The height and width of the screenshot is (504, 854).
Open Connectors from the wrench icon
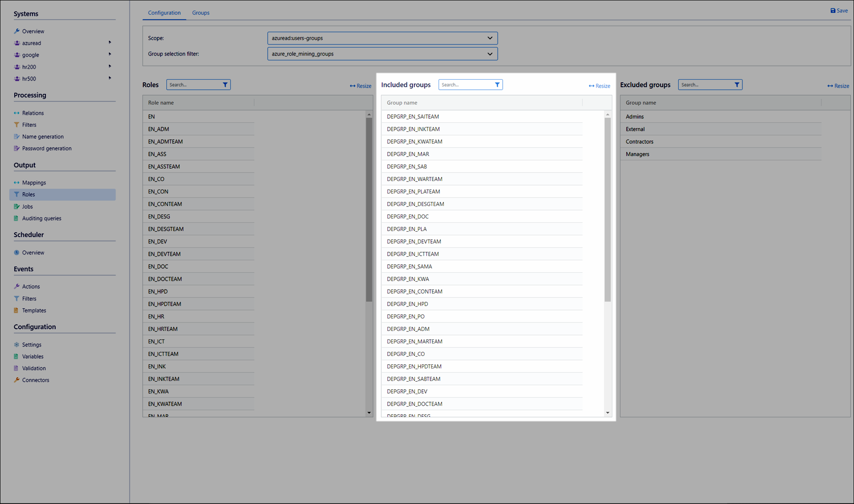(17, 380)
